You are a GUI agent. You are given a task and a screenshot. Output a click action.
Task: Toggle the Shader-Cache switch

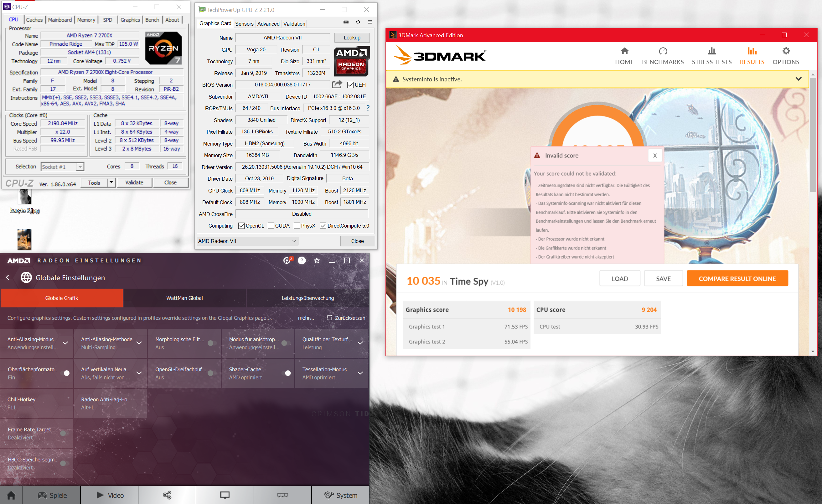(x=287, y=373)
